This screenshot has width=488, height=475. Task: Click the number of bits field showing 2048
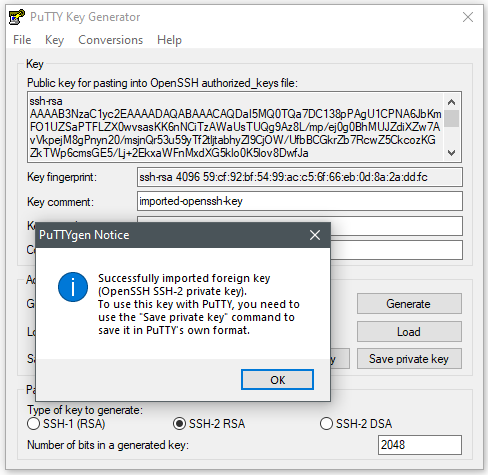coord(420,445)
